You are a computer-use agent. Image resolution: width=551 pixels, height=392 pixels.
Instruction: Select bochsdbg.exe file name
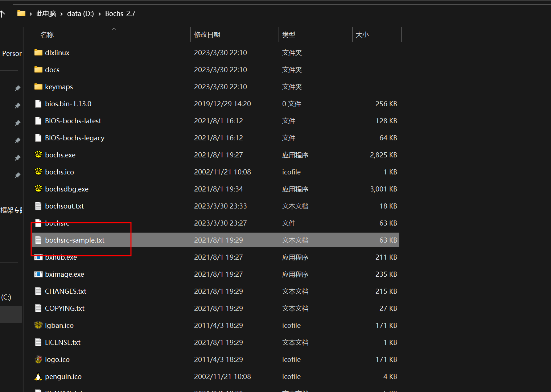(x=67, y=189)
